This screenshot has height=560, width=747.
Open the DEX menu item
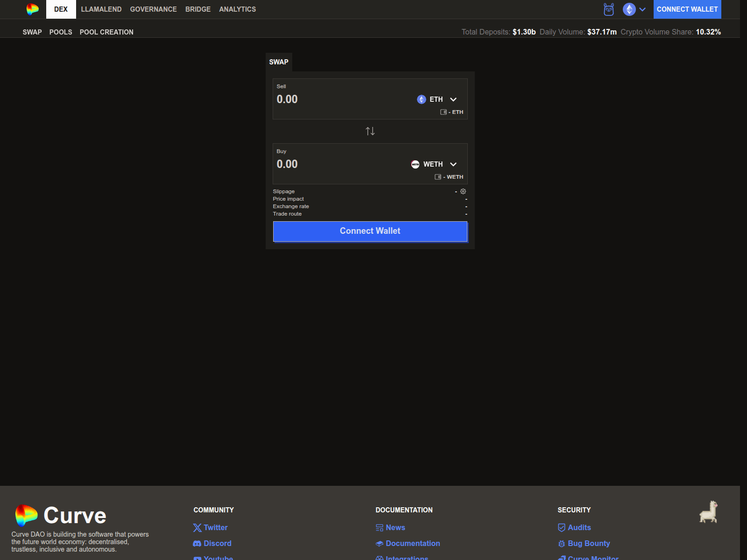tap(61, 9)
